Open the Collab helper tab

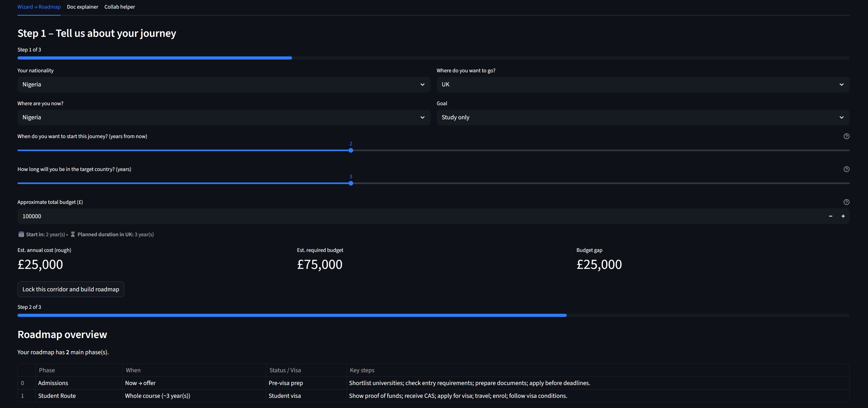[120, 7]
